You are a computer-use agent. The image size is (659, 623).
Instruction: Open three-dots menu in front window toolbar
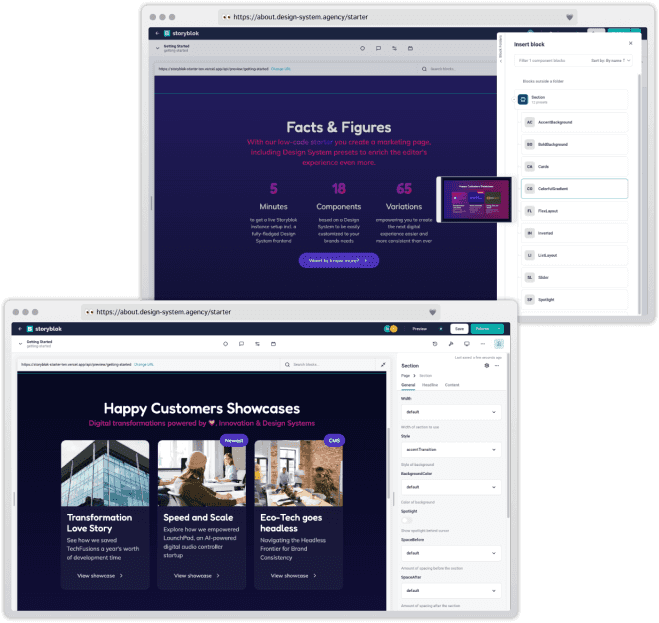pyautogui.click(x=482, y=344)
